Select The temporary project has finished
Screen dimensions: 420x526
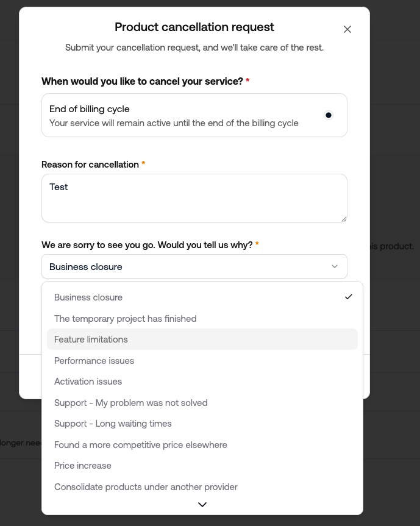[x=126, y=319]
